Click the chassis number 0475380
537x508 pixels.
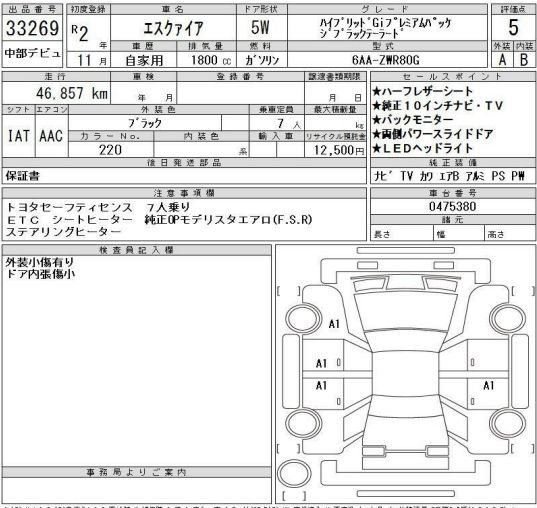click(x=452, y=207)
